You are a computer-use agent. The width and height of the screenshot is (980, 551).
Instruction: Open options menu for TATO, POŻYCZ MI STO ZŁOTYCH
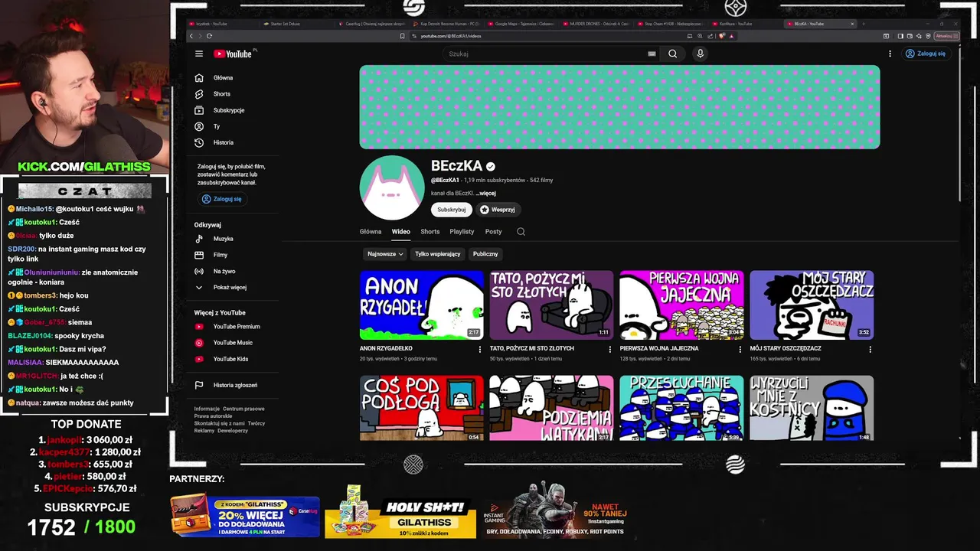(610, 350)
